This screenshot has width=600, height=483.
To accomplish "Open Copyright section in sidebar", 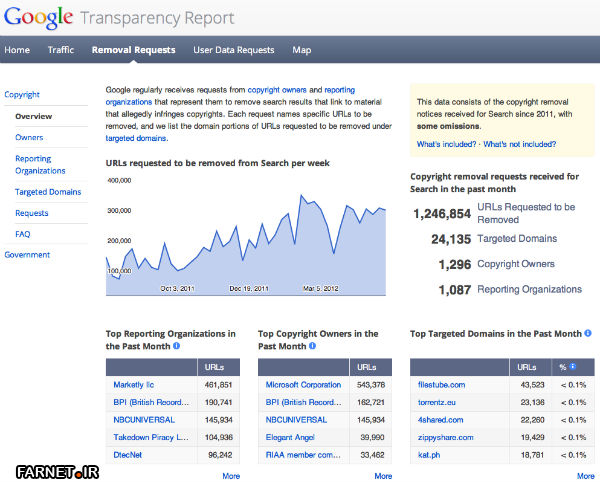I will click(x=22, y=95).
